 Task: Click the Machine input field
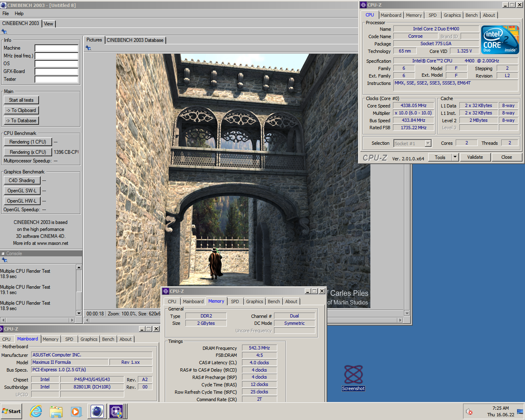57,48
